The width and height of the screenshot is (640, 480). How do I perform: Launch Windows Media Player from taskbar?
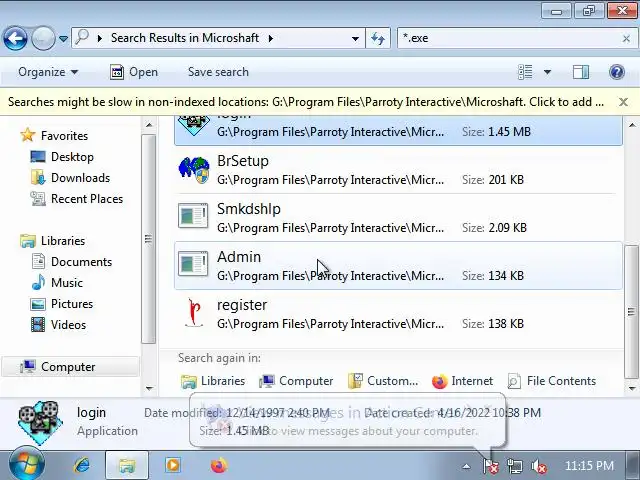[173, 465]
